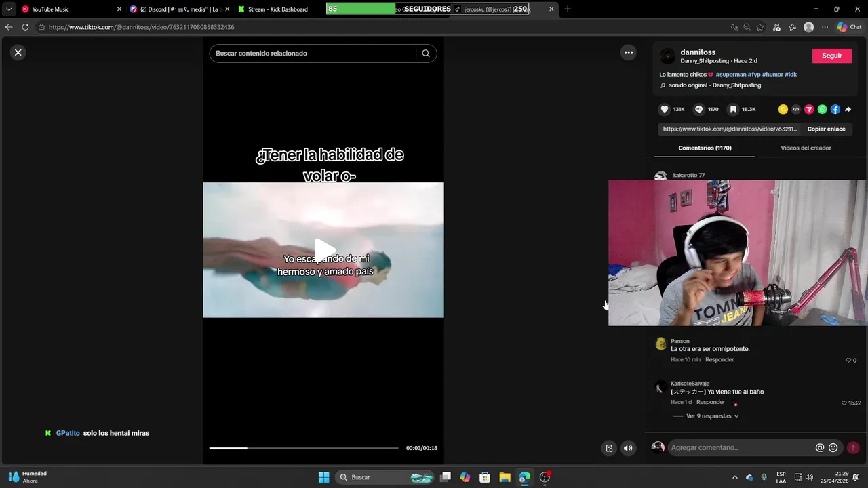Add page to favorites with star icon
The height and width of the screenshot is (488, 868).
(x=760, y=27)
